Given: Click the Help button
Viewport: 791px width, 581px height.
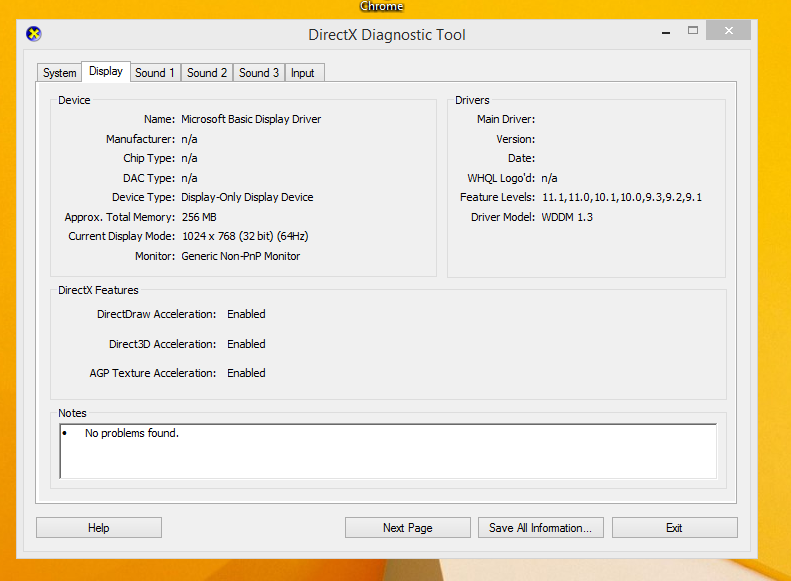Looking at the screenshot, I should coord(99,528).
